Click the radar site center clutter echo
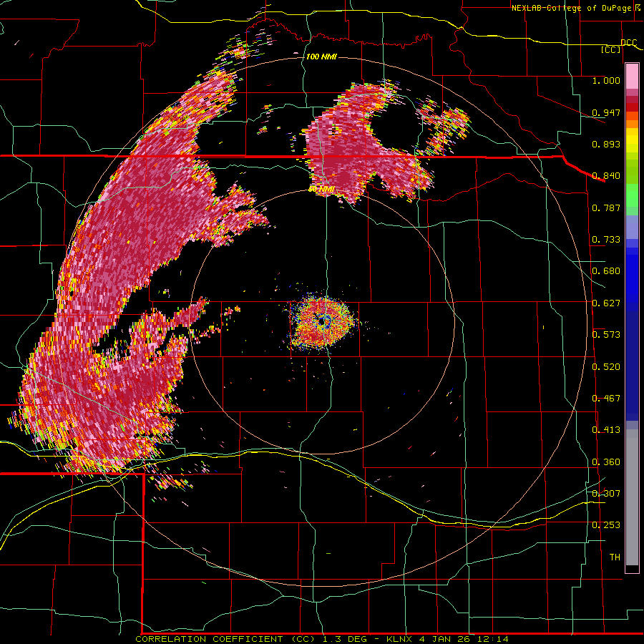 pos(323,321)
